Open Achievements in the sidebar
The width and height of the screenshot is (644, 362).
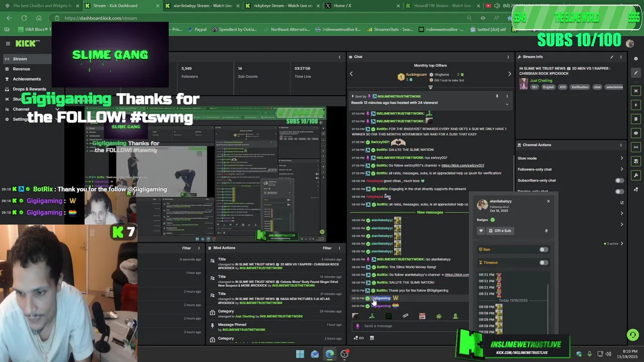click(27, 79)
